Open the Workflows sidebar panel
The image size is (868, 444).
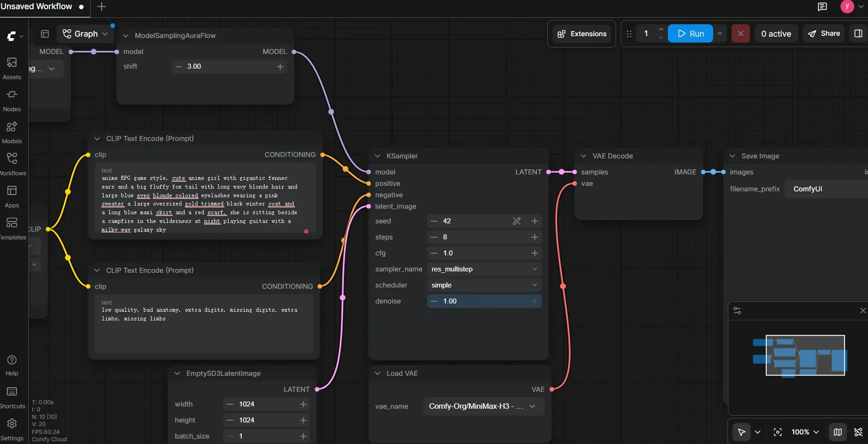tap(12, 164)
